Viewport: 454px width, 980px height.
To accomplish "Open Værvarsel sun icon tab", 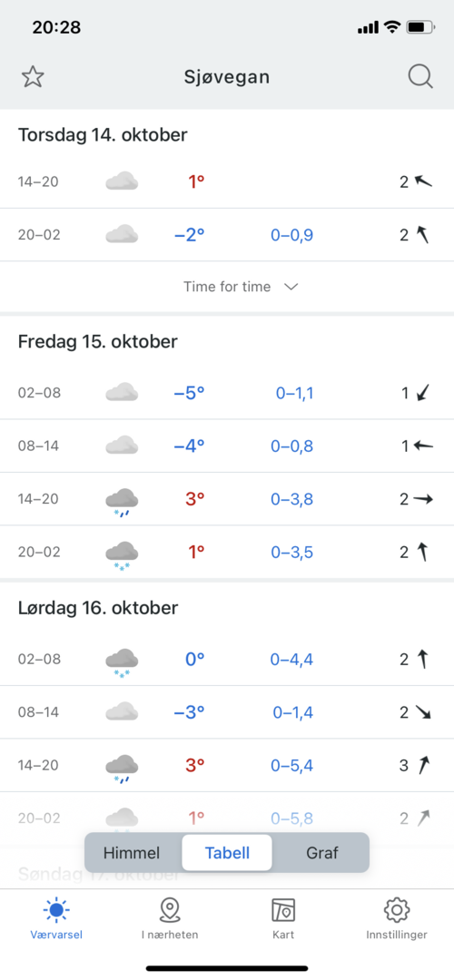I will [56, 910].
